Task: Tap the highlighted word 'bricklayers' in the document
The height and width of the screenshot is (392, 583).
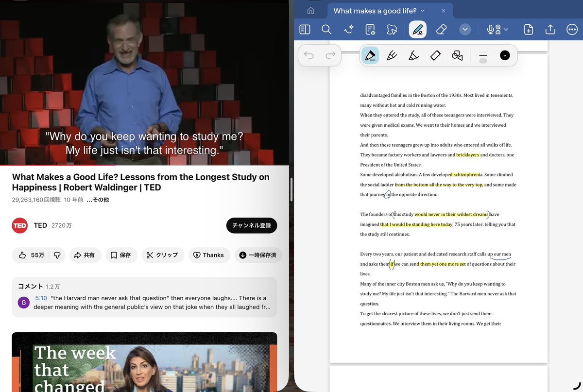Action: tap(467, 155)
